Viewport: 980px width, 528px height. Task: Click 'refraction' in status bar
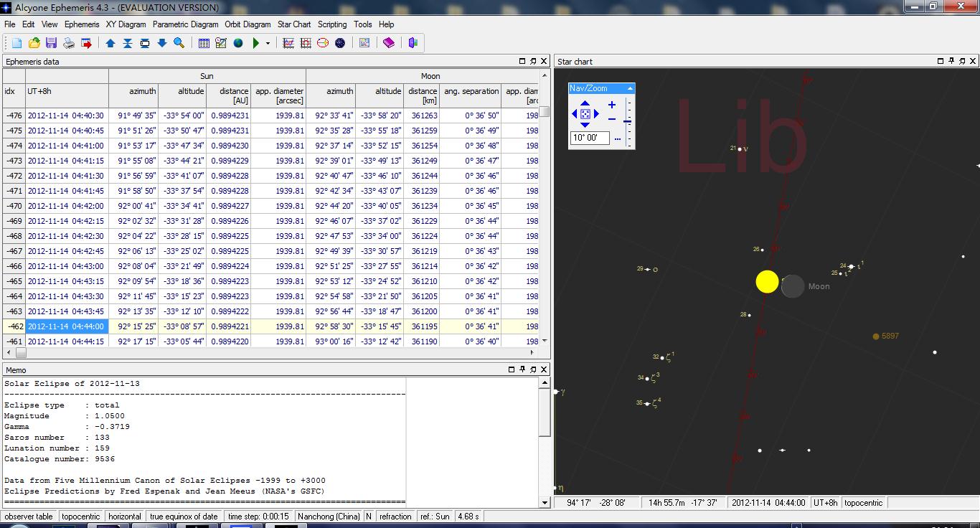[x=395, y=516]
